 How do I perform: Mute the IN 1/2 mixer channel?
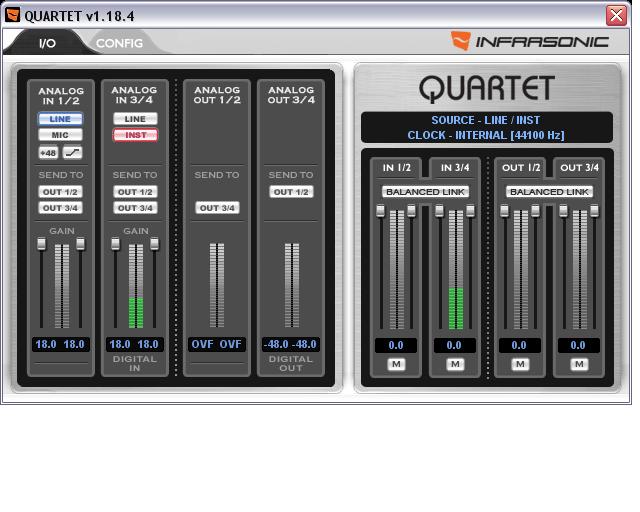pyautogui.click(x=396, y=364)
